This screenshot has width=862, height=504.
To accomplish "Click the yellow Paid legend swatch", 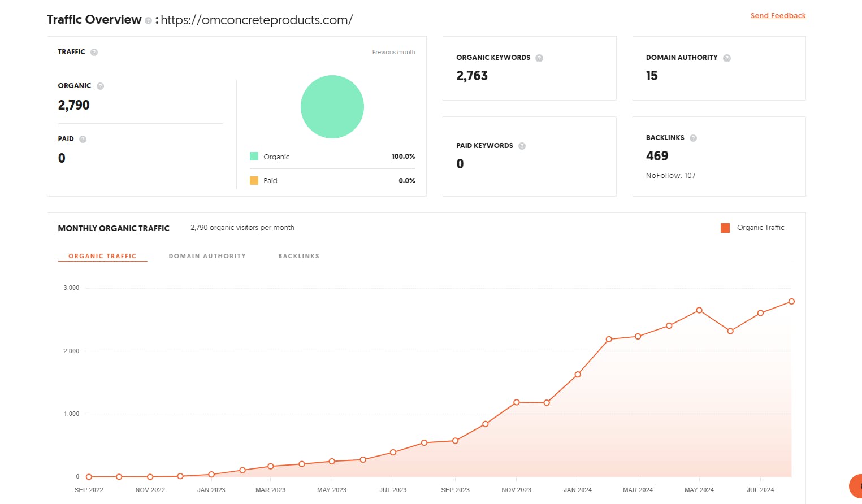I will [x=254, y=181].
